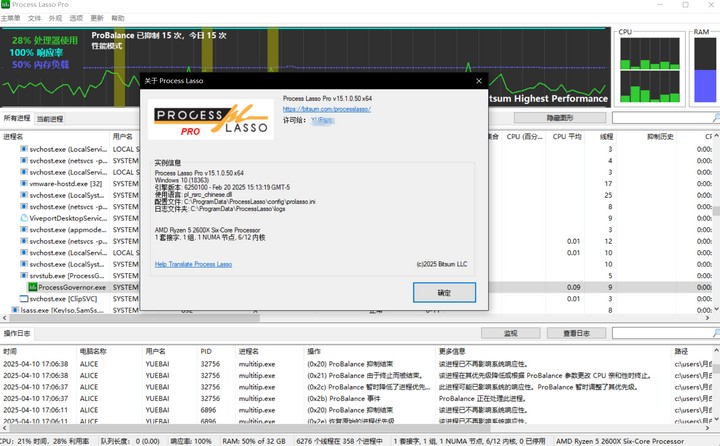Select the 操作日志 tab
Screen dimensions: 720x446
pyautogui.click(x=17, y=333)
